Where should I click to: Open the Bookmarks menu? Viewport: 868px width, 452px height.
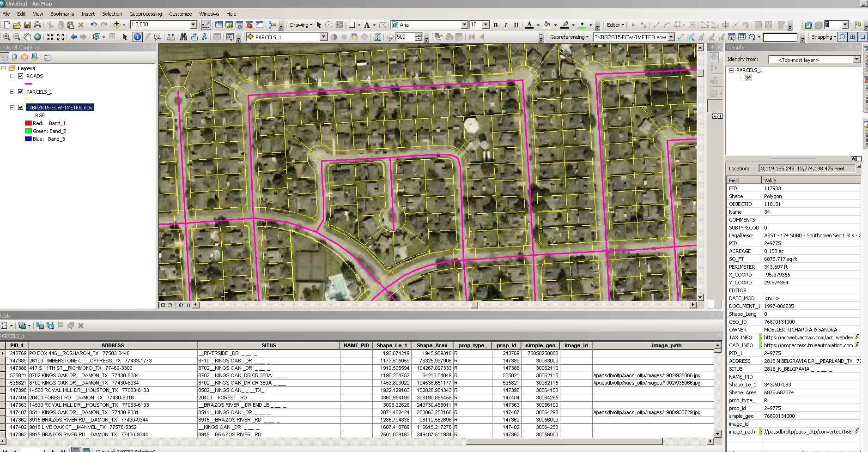click(x=62, y=14)
